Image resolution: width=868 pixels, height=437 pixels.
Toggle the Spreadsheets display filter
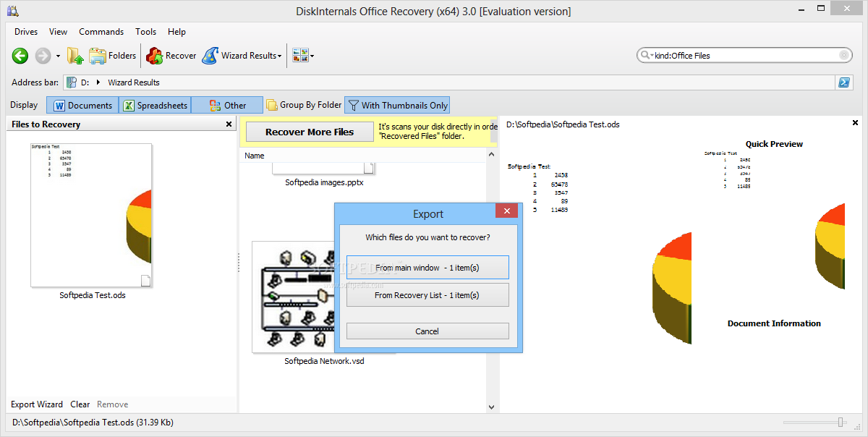coord(154,106)
